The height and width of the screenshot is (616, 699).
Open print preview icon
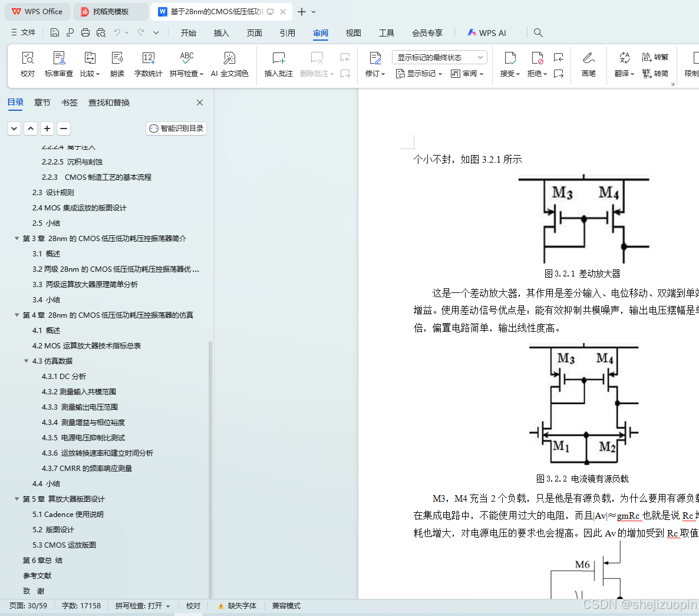pos(101,32)
